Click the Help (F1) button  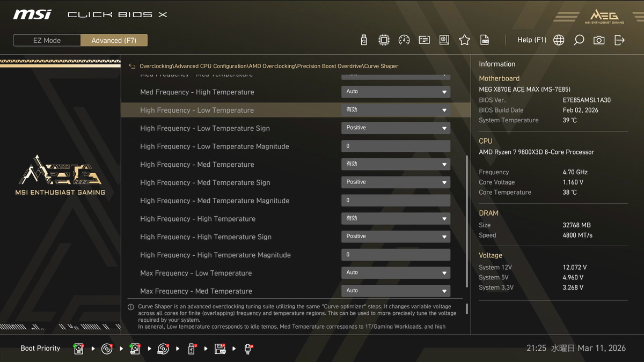[531, 40]
